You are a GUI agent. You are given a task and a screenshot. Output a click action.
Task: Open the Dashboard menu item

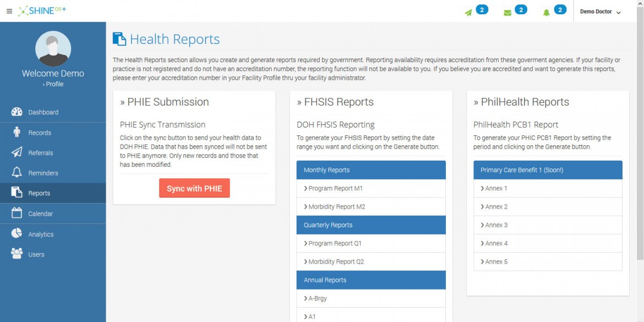53,112
